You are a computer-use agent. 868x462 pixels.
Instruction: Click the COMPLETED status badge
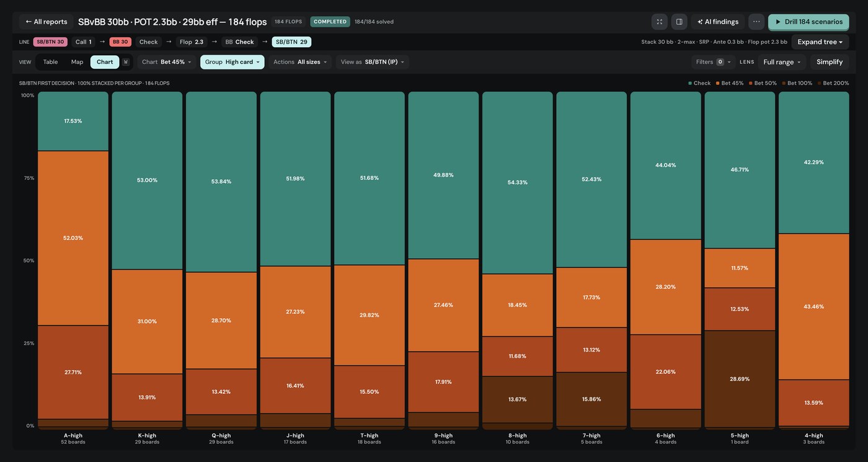point(330,22)
